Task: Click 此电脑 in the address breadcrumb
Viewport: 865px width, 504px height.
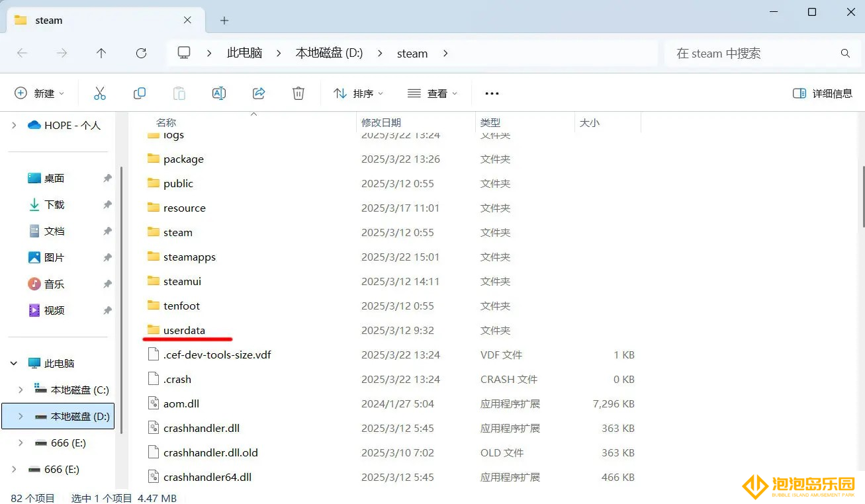Action: [x=245, y=54]
